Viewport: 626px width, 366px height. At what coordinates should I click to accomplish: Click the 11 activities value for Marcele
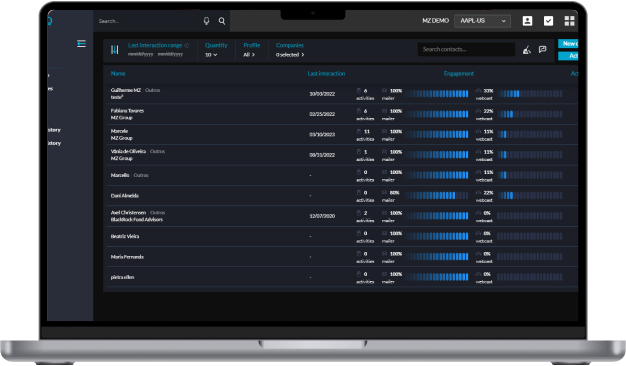coord(367,131)
